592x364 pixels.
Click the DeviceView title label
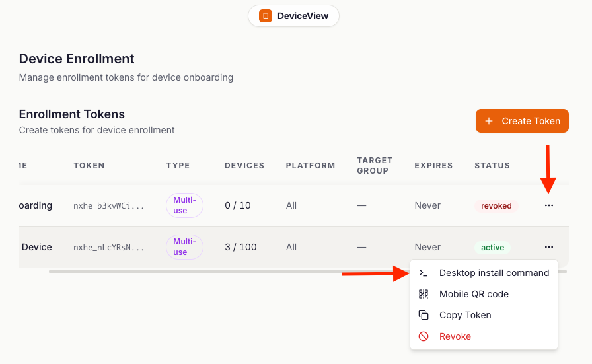coord(303,16)
